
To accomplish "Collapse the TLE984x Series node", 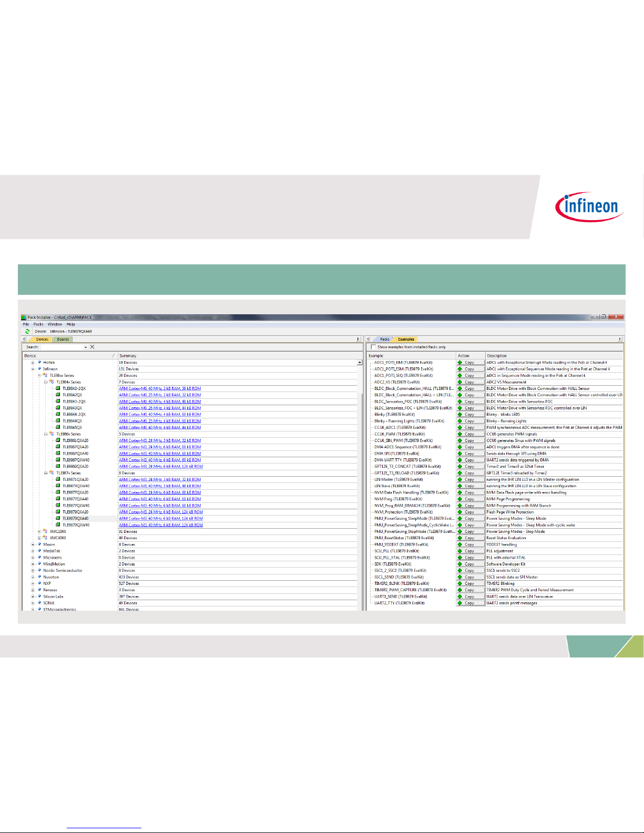I will pyautogui.click(x=46, y=382).
